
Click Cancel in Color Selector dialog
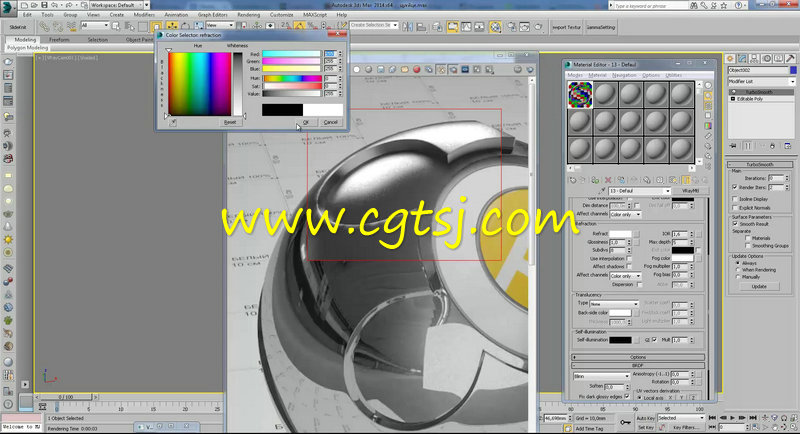click(x=331, y=122)
